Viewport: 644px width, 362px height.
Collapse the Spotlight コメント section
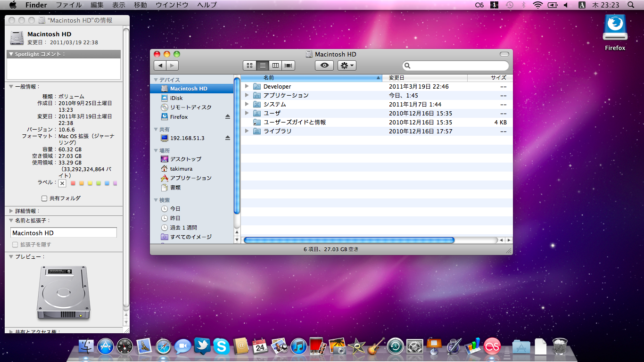[11, 54]
